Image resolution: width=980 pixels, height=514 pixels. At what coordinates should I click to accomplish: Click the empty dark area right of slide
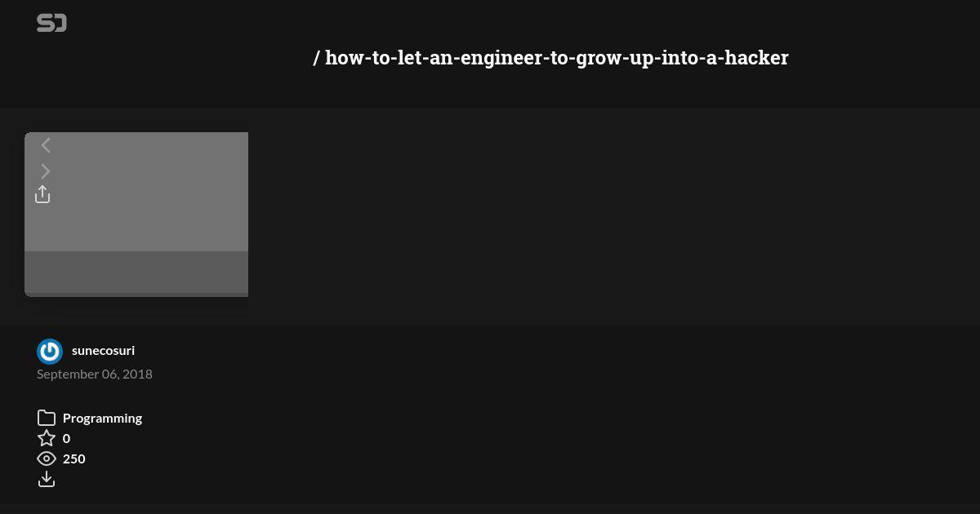[x=612, y=216]
